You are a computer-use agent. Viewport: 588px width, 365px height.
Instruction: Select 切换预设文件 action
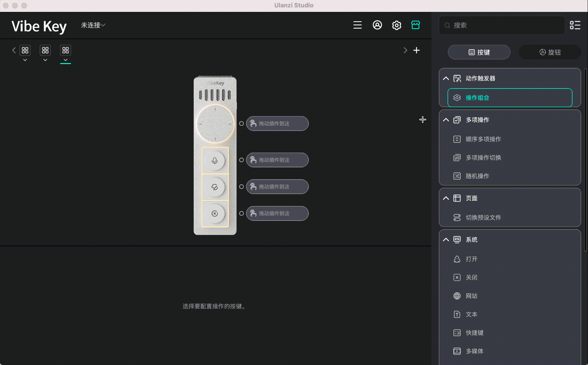pos(510,218)
